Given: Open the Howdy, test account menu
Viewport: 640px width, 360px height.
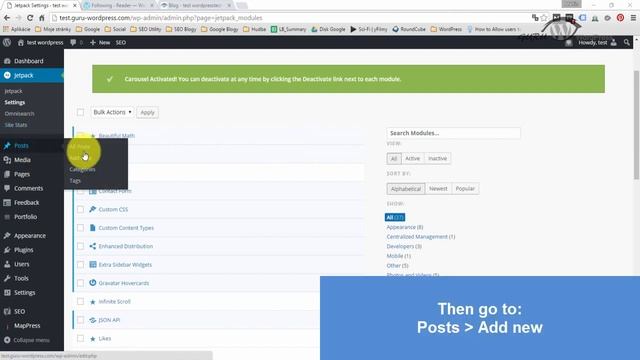Looking at the screenshot, I should point(597,42).
